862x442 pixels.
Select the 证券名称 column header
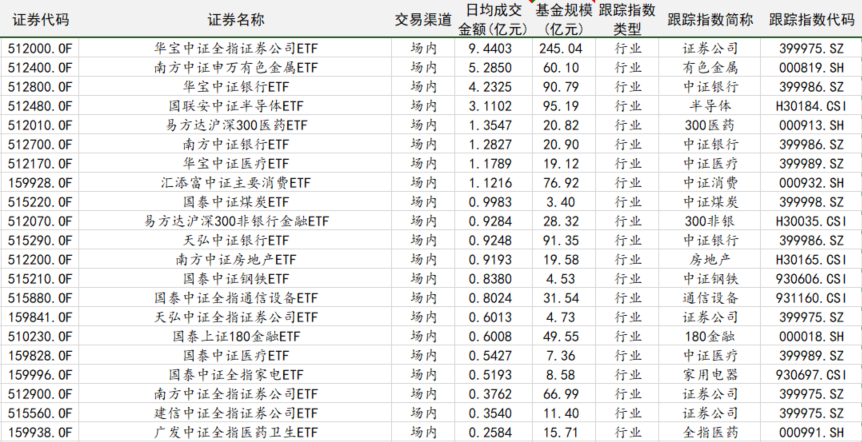point(236,20)
